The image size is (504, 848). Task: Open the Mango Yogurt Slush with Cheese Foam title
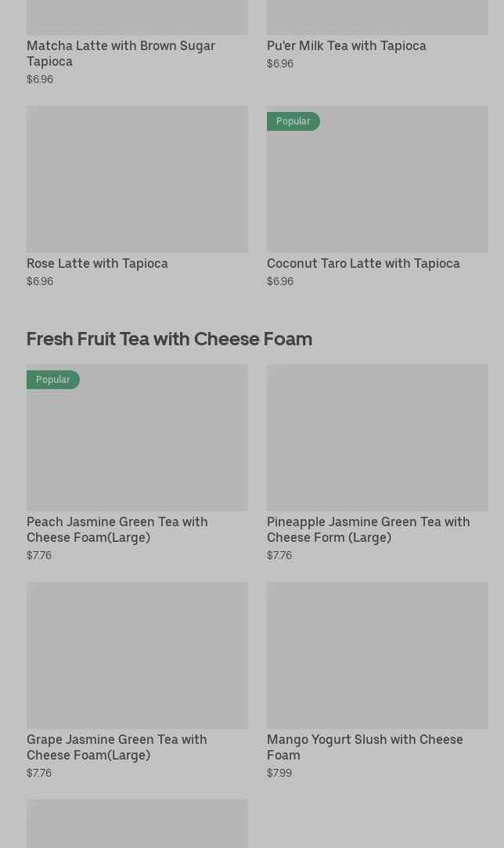click(365, 747)
